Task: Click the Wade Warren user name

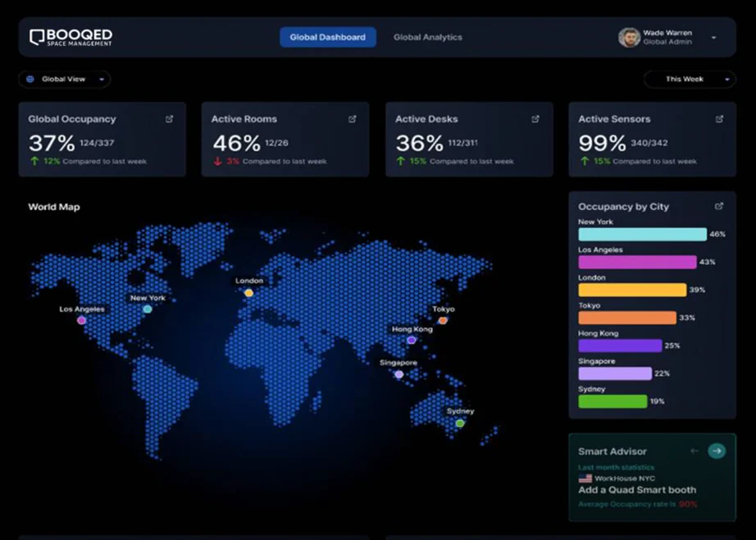Action: coord(667,33)
